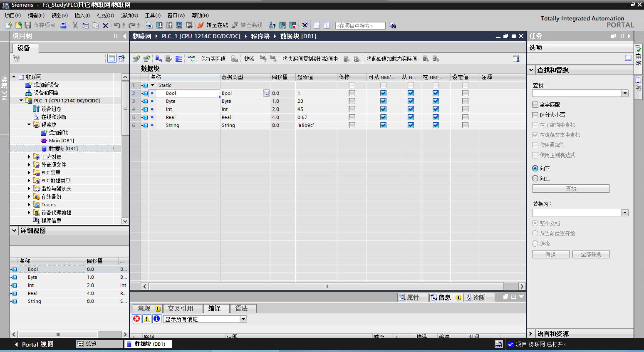Expand the Traces tree node
644x352 pixels.
[x=29, y=204]
